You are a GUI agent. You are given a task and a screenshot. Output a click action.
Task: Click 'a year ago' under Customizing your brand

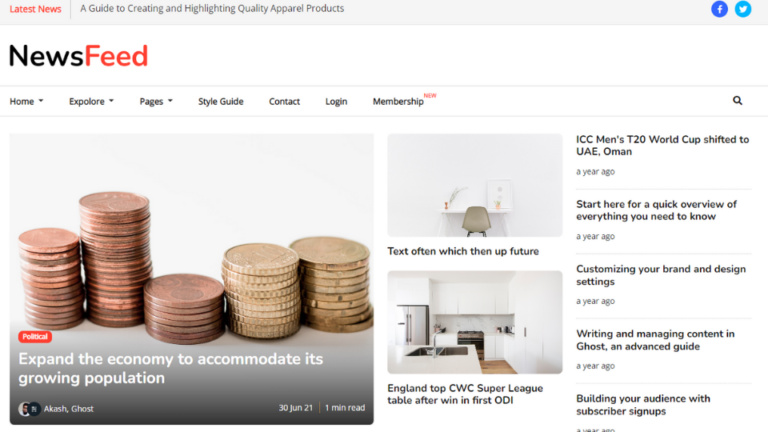click(x=595, y=301)
